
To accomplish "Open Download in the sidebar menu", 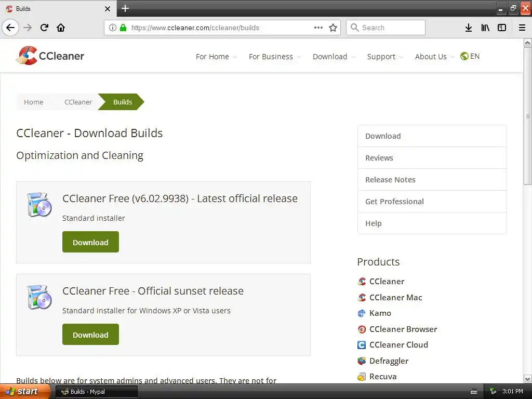I will point(432,136).
